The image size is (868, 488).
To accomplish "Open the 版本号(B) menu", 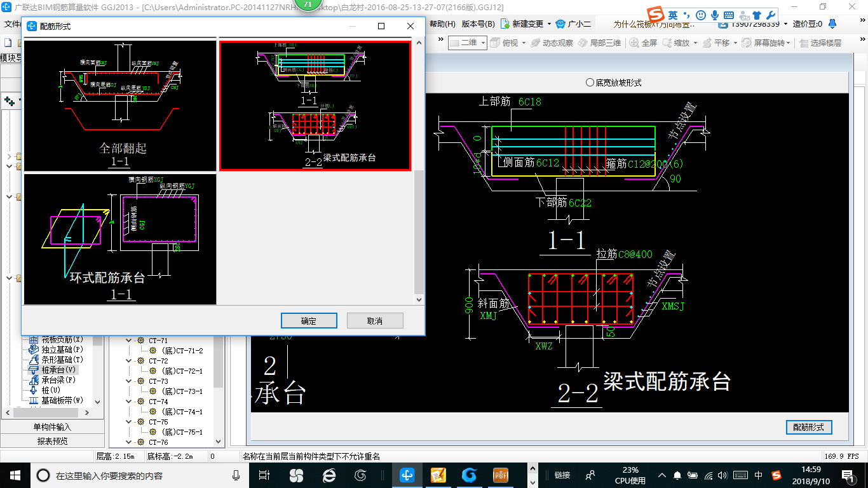I will tap(478, 24).
